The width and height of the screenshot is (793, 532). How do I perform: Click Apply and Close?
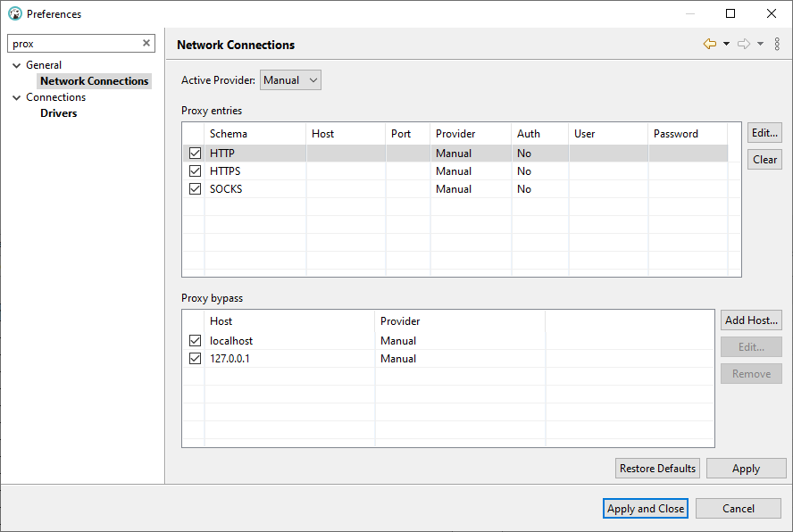click(x=645, y=508)
